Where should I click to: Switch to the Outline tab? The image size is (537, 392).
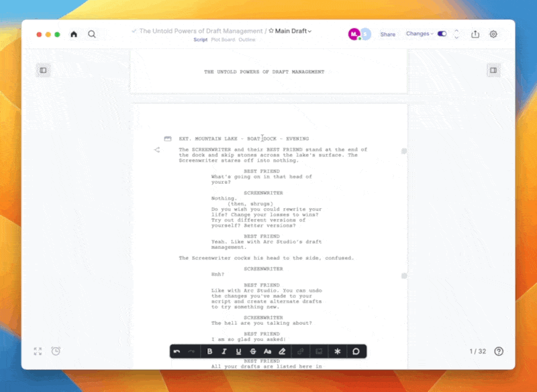[247, 40]
